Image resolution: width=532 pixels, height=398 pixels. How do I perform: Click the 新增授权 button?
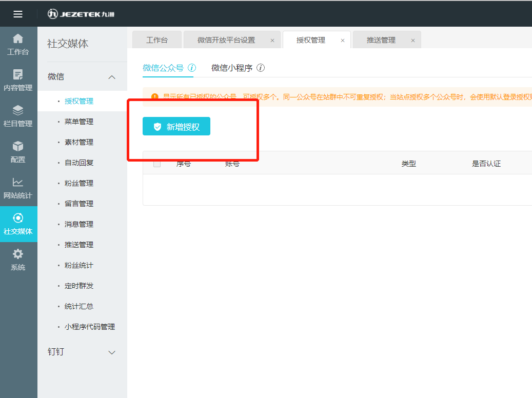point(176,127)
